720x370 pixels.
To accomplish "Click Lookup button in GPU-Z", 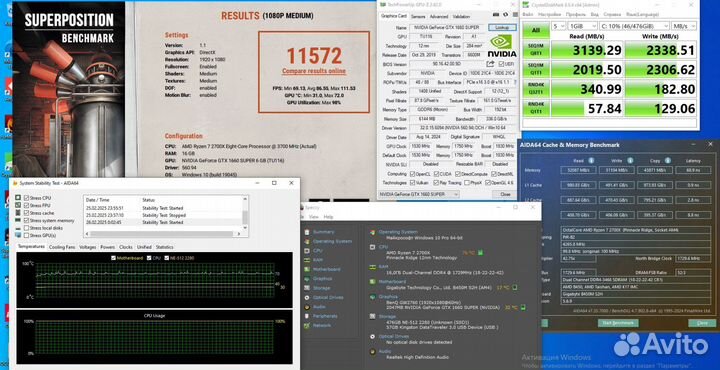I will 502,28.
